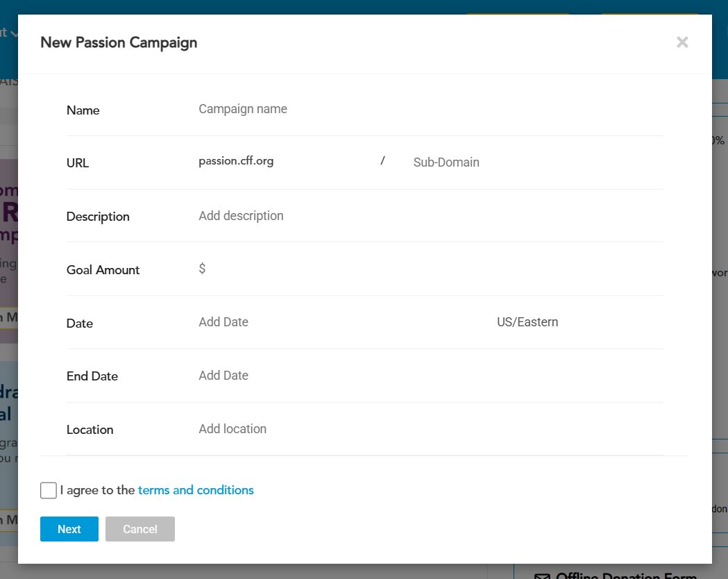Image resolution: width=728 pixels, height=579 pixels.
Task: Click the Location field label
Action: click(x=90, y=430)
